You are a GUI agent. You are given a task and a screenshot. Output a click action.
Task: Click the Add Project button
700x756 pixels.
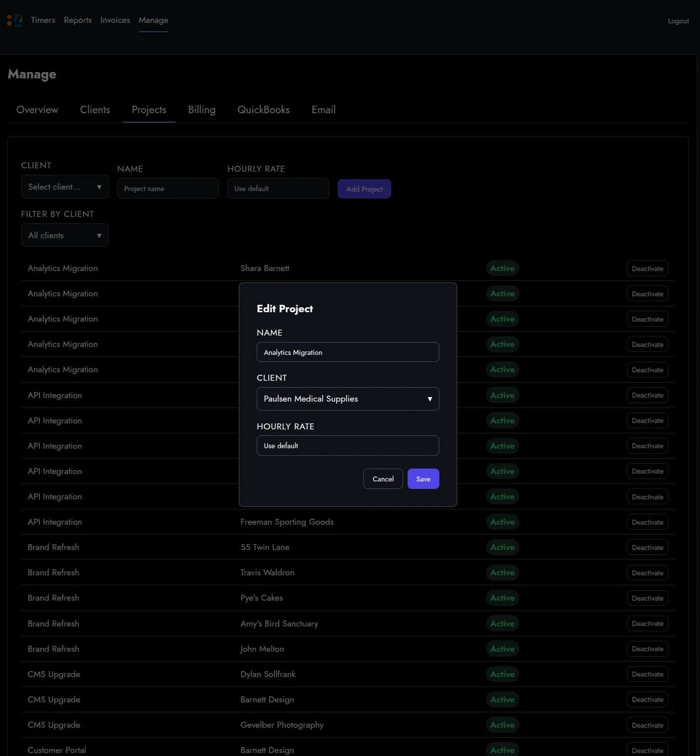pyautogui.click(x=364, y=189)
